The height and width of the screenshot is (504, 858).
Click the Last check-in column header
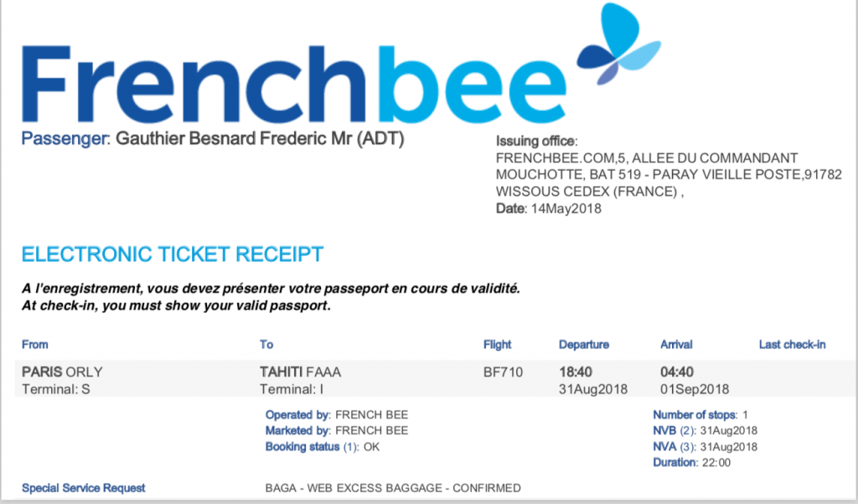click(x=792, y=344)
